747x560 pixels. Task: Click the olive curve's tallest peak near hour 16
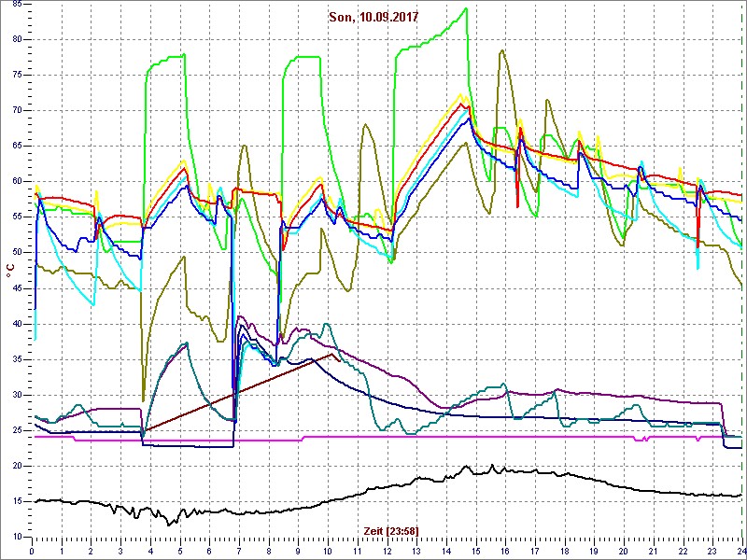tap(502, 51)
